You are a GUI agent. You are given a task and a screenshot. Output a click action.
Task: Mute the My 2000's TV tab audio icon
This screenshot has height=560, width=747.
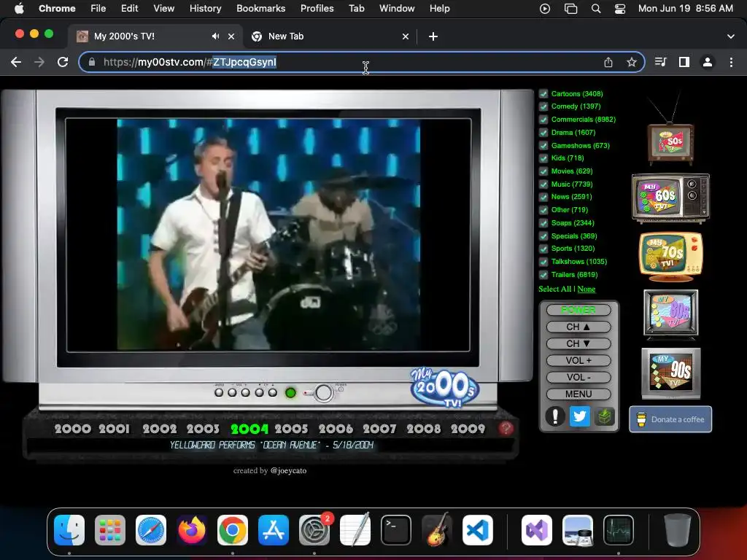point(216,36)
